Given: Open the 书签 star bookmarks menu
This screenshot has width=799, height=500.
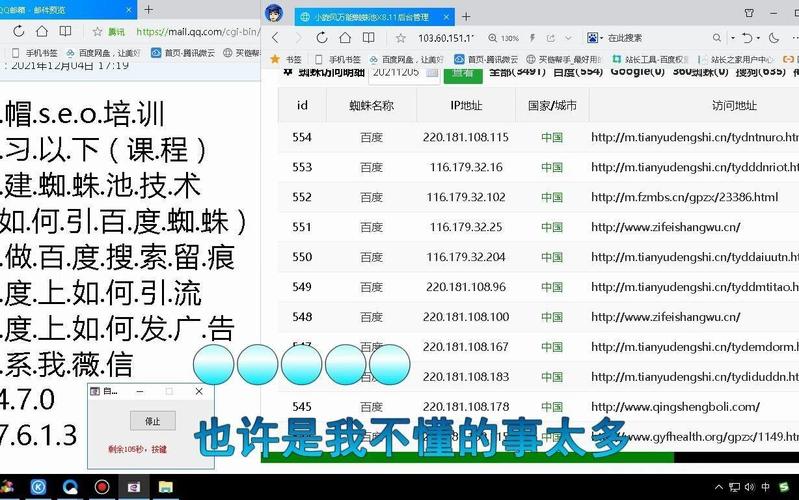Looking at the screenshot, I should pos(285,59).
